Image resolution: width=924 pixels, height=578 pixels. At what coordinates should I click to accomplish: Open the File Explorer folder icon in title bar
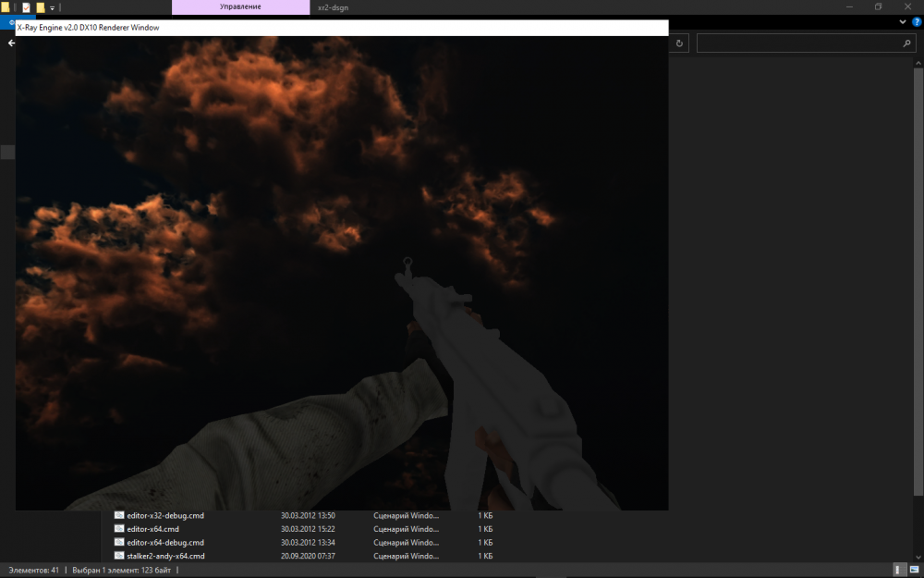[6, 7]
